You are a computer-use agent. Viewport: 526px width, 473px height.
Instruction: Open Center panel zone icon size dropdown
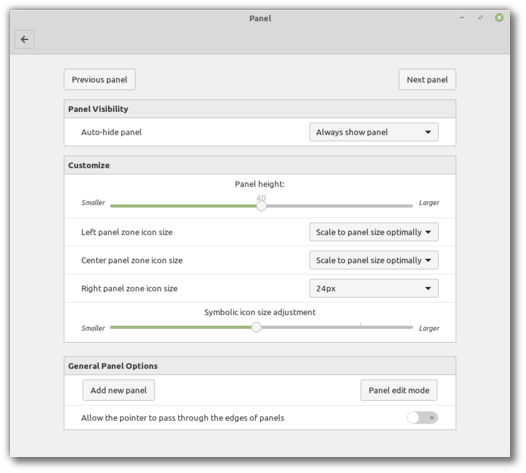374,260
